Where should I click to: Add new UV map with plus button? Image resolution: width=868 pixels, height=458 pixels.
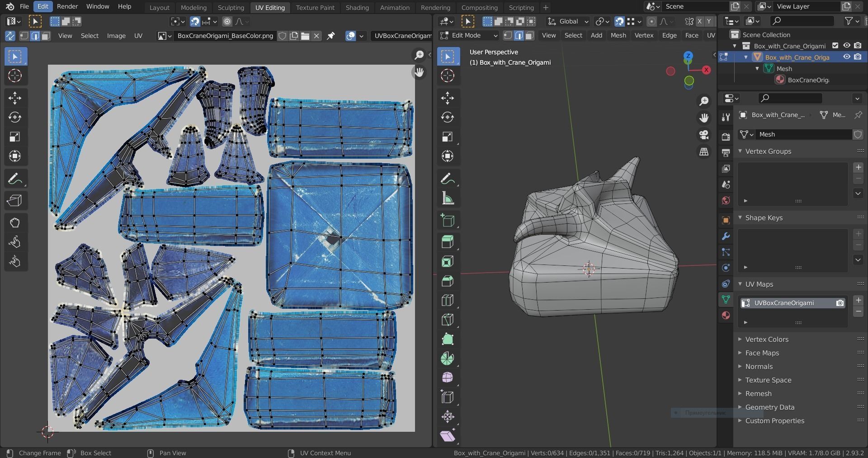click(x=858, y=300)
